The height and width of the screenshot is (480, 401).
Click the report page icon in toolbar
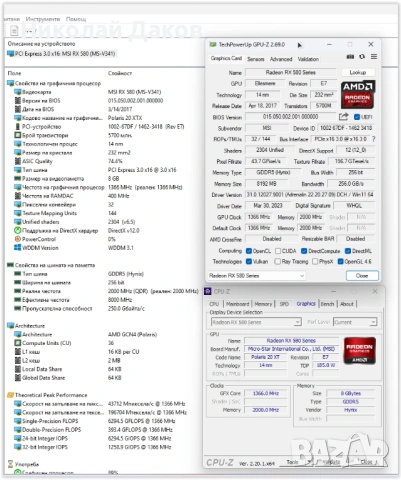pyautogui.click(x=14, y=31)
